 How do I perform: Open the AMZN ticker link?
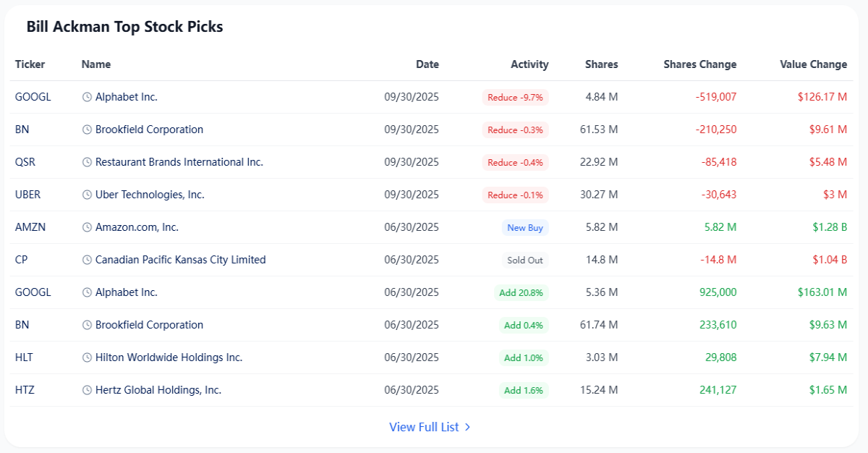tap(30, 227)
